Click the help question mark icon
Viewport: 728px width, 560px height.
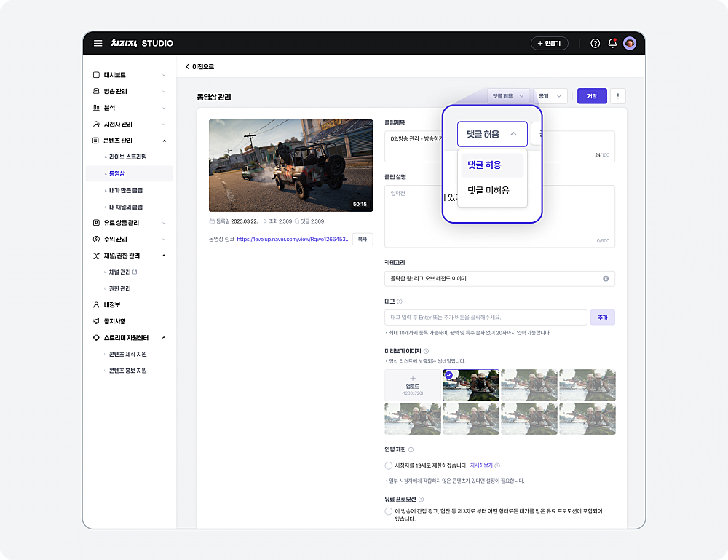(595, 44)
